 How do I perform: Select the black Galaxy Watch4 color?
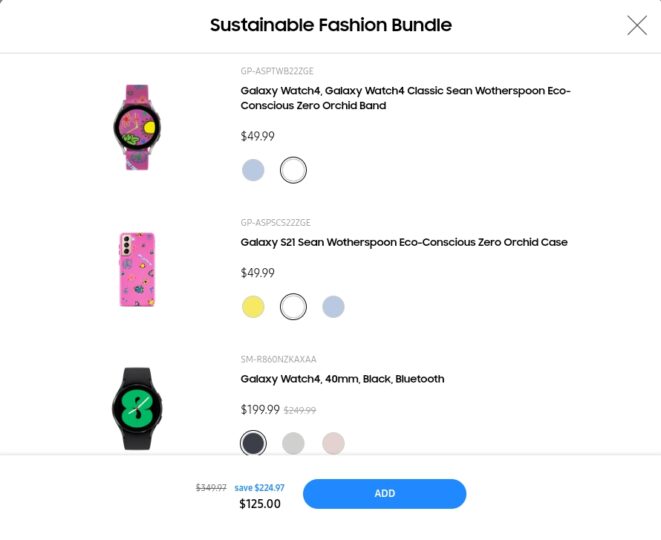point(253,443)
